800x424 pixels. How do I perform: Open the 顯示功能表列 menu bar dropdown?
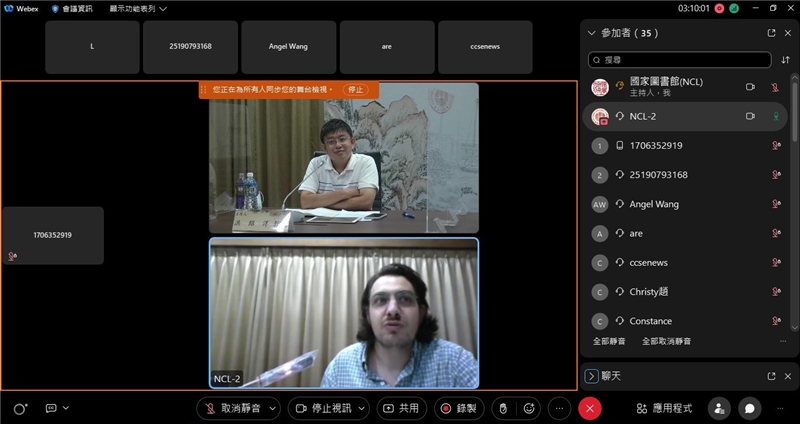[x=138, y=8]
